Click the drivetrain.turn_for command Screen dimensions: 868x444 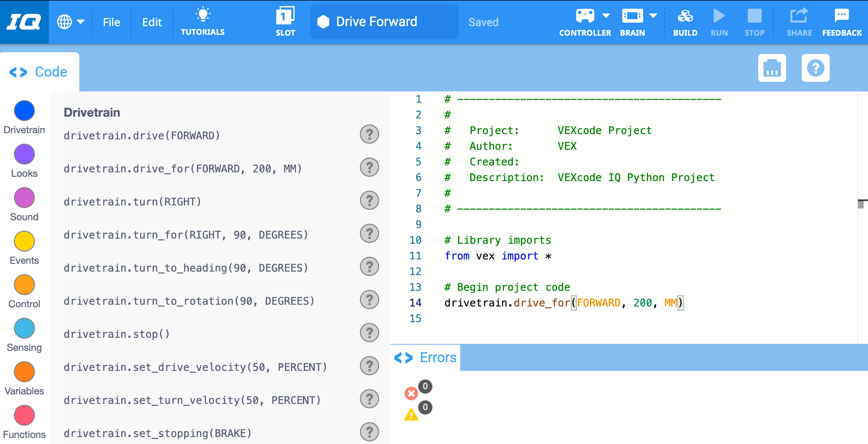[x=186, y=235]
